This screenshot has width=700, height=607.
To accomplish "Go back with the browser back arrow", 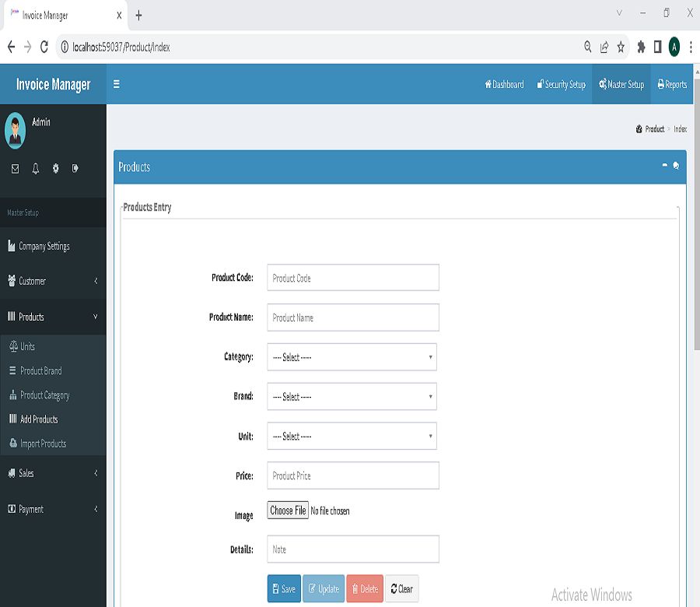I will [x=11, y=47].
